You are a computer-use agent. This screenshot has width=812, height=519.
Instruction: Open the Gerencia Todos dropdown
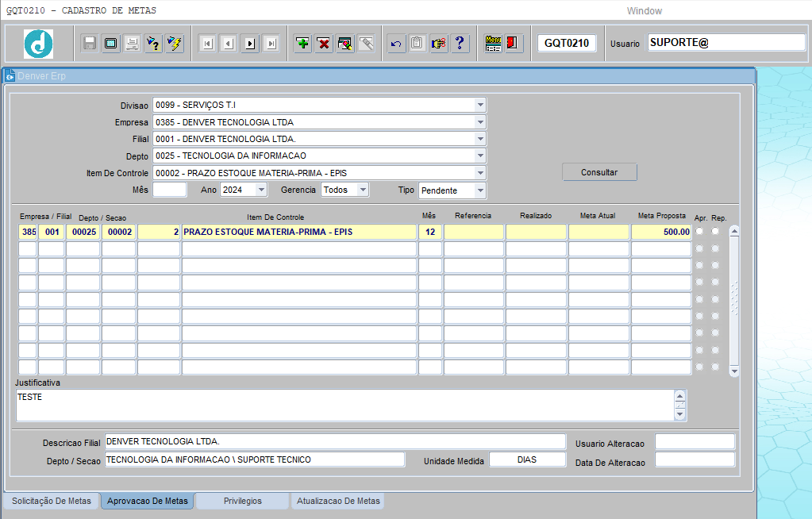(363, 190)
